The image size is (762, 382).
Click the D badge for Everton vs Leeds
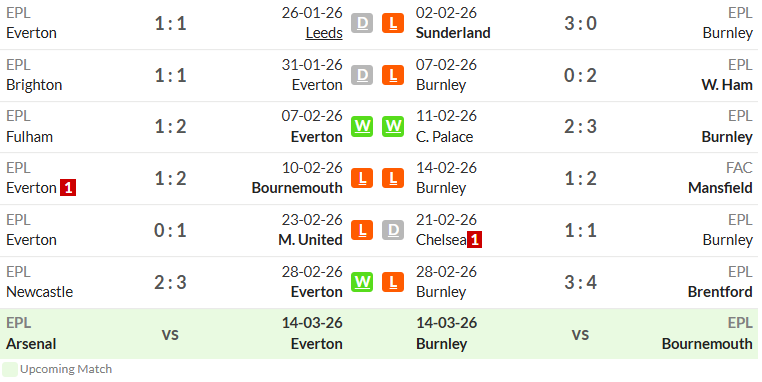pyautogui.click(x=362, y=23)
